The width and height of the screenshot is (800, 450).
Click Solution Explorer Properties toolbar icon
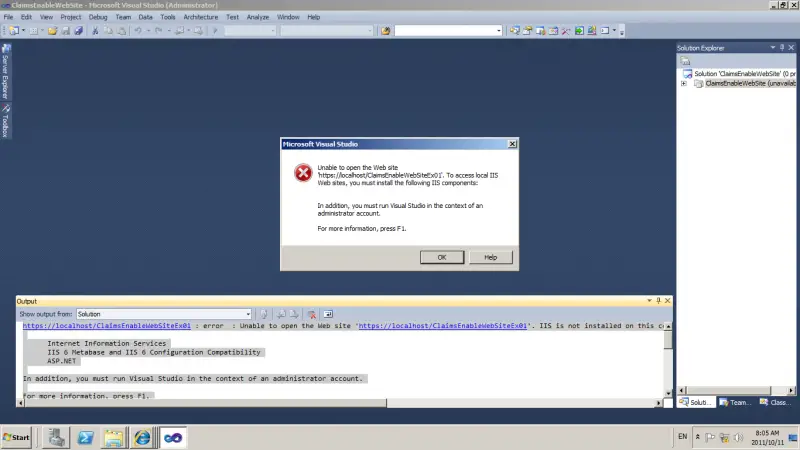(x=685, y=61)
